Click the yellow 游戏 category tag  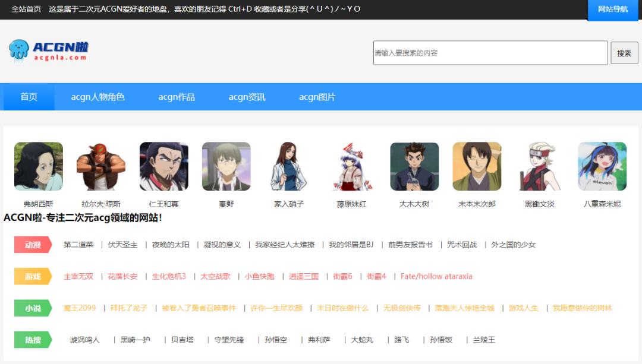(33, 276)
